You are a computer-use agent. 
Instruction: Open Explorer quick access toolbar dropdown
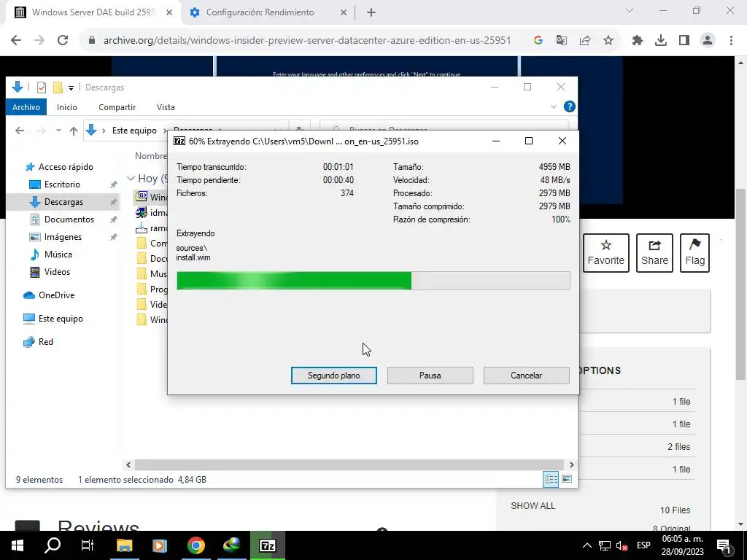71,87
